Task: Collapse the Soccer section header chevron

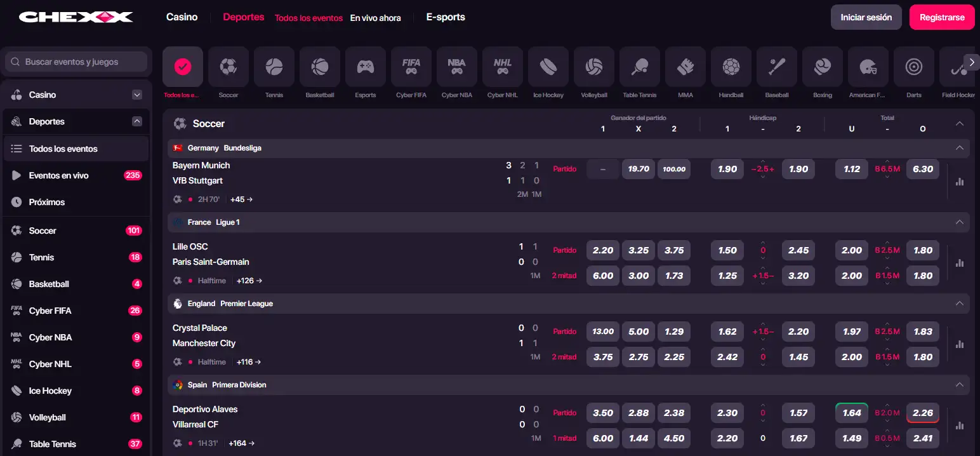Action: 959,123
